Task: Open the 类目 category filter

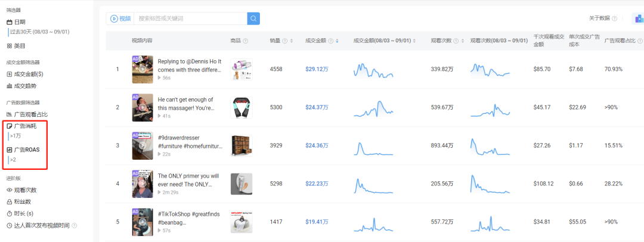Action: [x=16, y=46]
